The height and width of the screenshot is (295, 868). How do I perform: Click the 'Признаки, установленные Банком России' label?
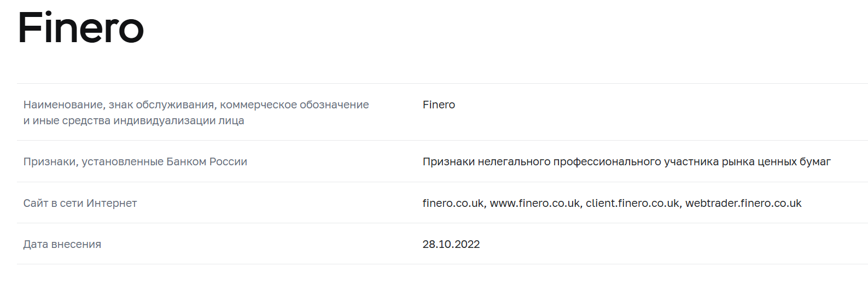[135, 161]
